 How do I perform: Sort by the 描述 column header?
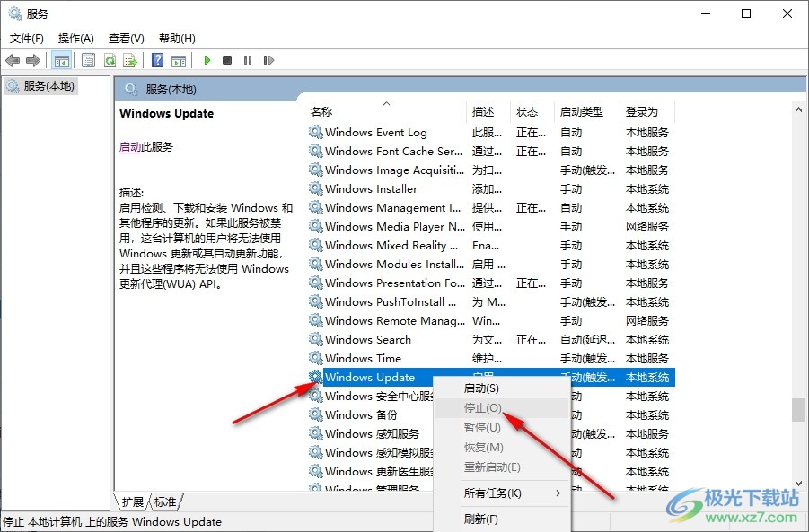(x=488, y=112)
